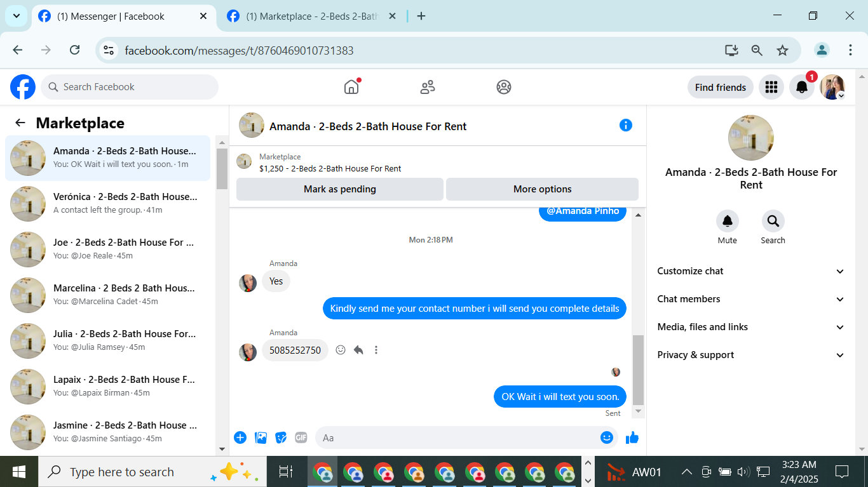This screenshot has height=487, width=868.
Task: Click the chat list scrollbar thumb
Action: click(x=222, y=169)
